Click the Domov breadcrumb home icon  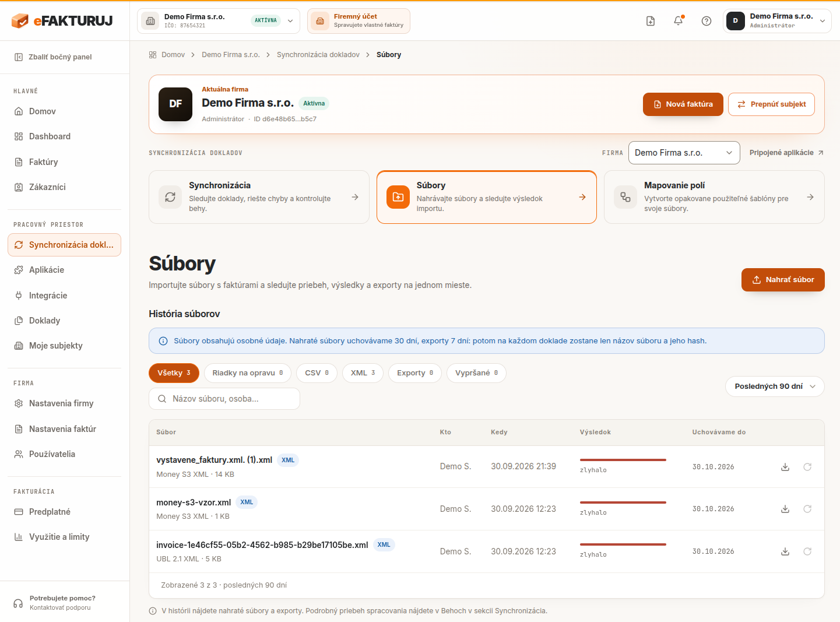coord(153,55)
